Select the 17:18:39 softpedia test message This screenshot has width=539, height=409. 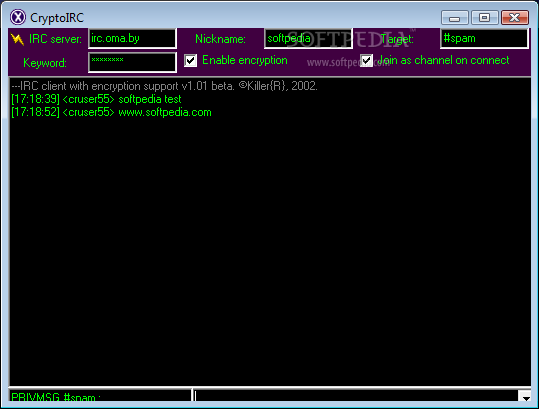pyautogui.click(x=96, y=99)
